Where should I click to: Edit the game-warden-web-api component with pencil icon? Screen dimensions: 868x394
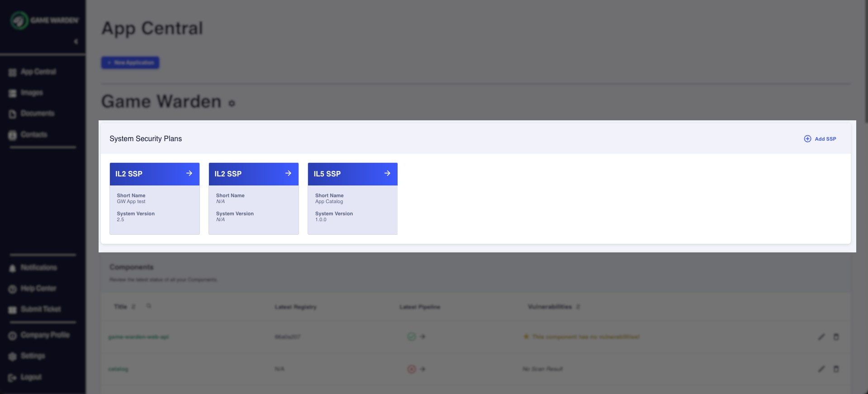(x=821, y=337)
